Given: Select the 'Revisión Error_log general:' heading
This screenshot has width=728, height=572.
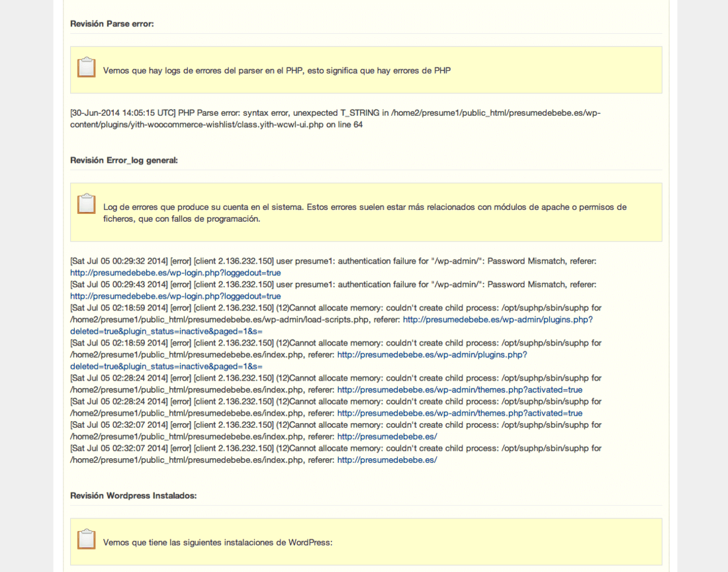Looking at the screenshot, I should [124, 160].
